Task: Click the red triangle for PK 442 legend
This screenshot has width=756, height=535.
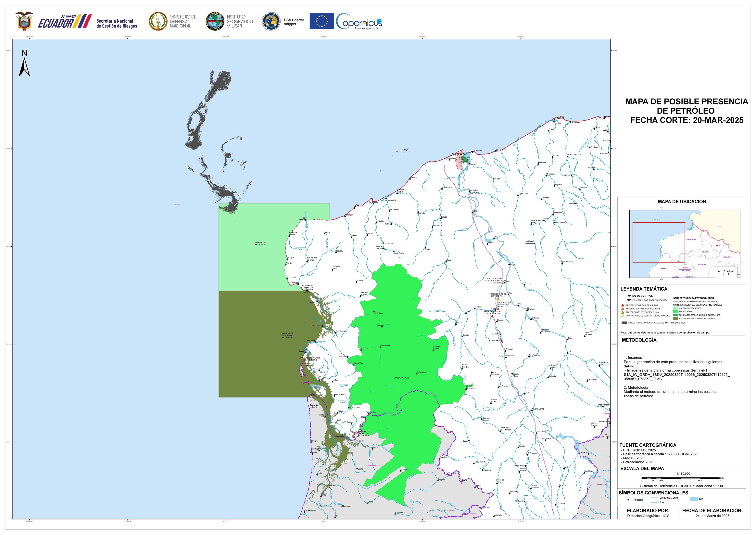Action: 622,305
